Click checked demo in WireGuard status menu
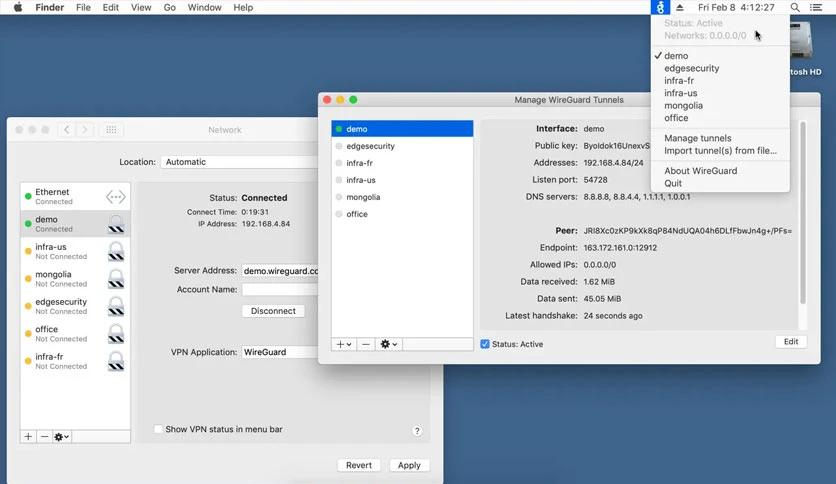This screenshot has width=836, height=484. [720, 55]
